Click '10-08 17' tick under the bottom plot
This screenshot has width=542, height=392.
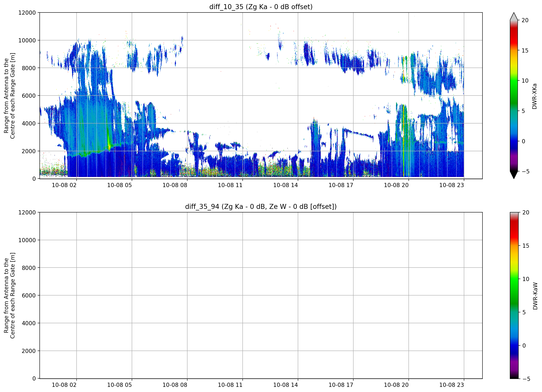coord(341,385)
